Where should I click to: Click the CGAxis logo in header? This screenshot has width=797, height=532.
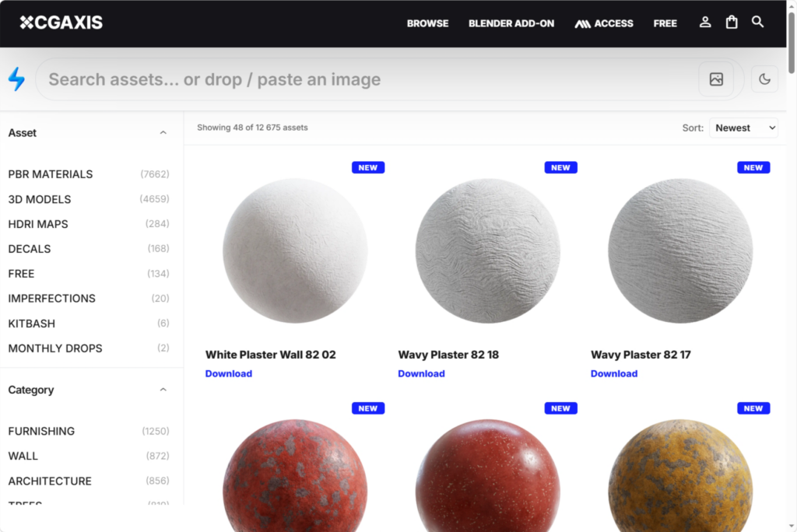click(61, 23)
